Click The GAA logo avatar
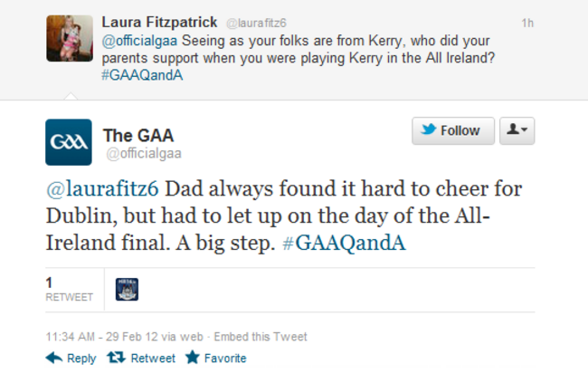 [68, 142]
